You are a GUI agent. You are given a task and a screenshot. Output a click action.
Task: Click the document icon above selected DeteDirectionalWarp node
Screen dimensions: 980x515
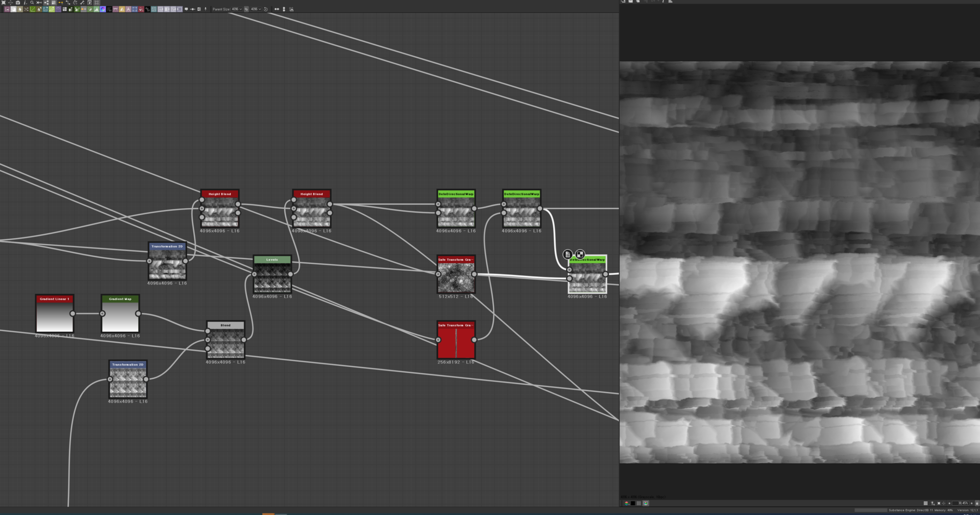(567, 254)
